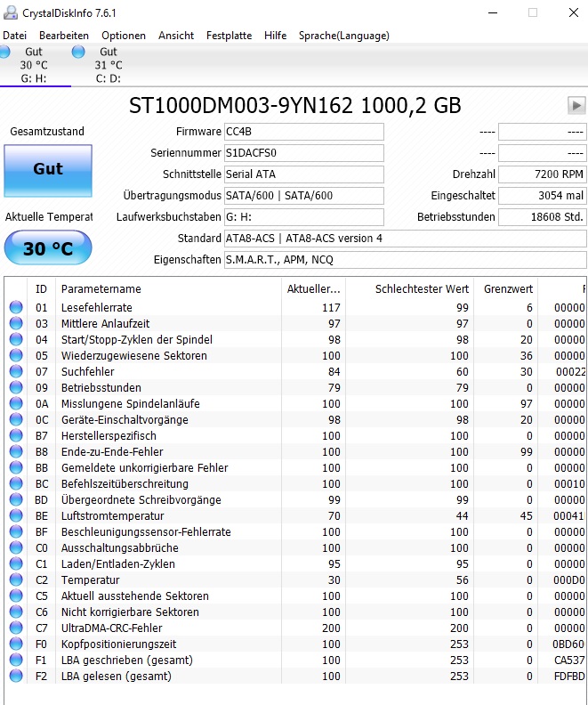This screenshot has height=705, width=588.
Task: Click status orb for Geräte-Einschaltvorgänge
Action: point(16,419)
